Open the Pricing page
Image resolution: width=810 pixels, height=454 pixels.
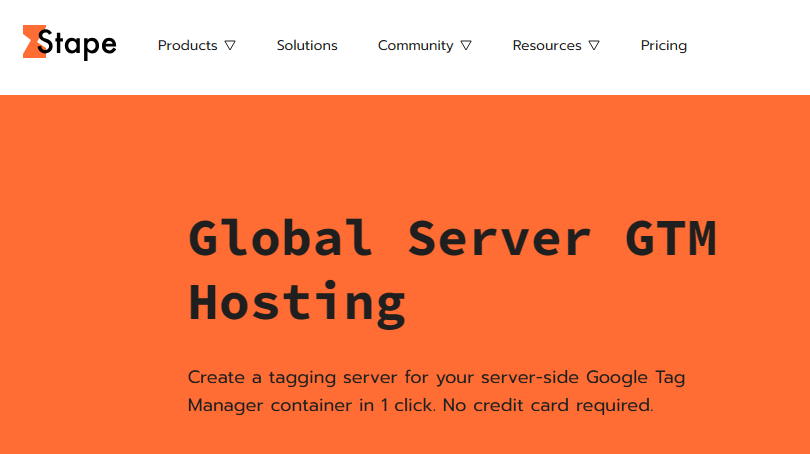tap(664, 46)
